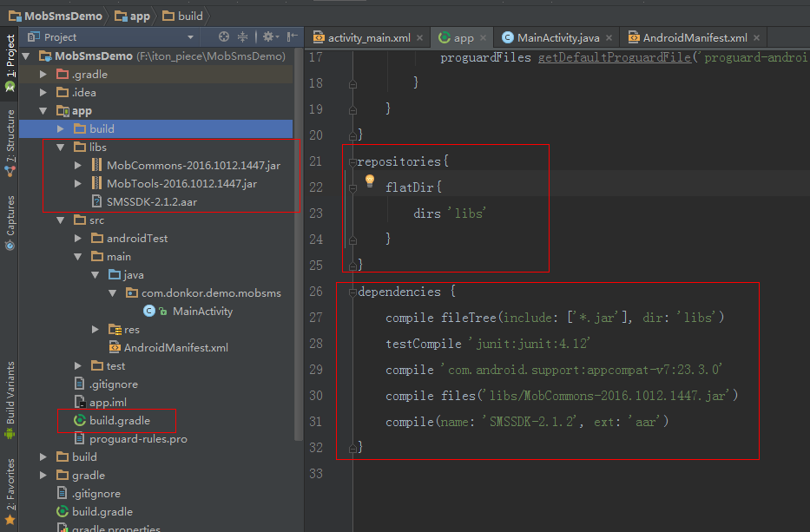Expand the res folder
Image resolution: width=810 pixels, height=532 pixels.
(95, 330)
